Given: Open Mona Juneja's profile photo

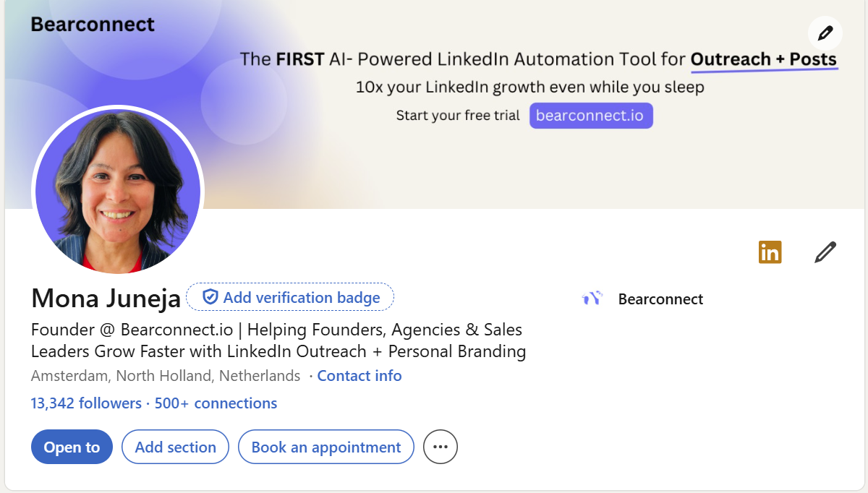Looking at the screenshot, I should (118, 192).
